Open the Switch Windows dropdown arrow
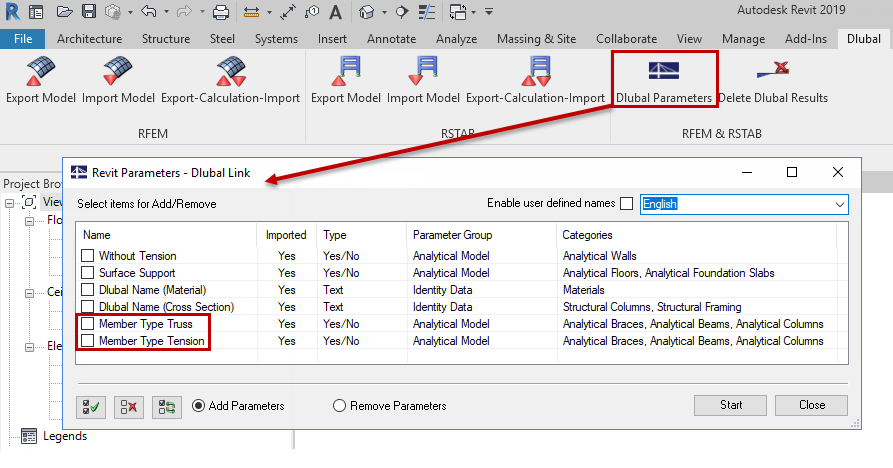The width and height of the screenshot is (893, 468). (x=473, y=12)
